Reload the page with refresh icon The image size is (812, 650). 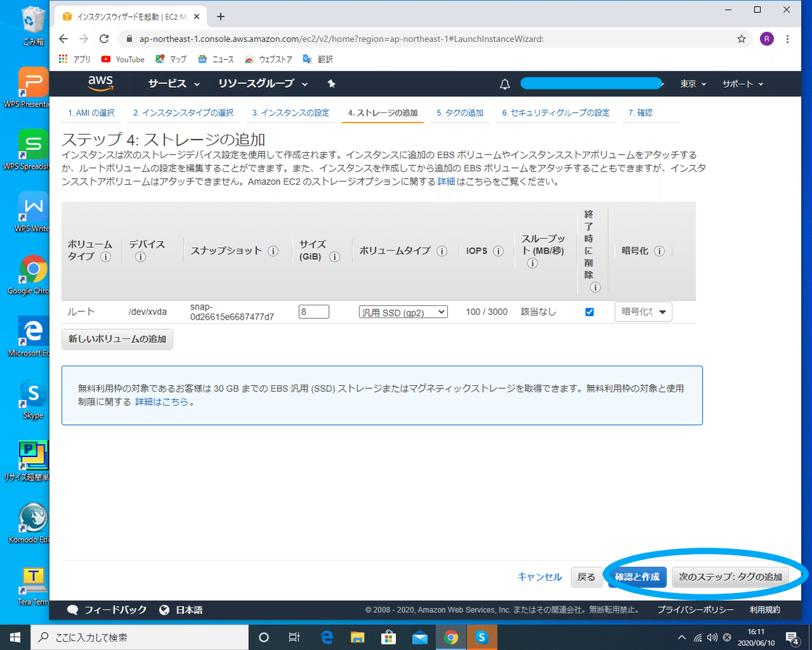(104, 39)
